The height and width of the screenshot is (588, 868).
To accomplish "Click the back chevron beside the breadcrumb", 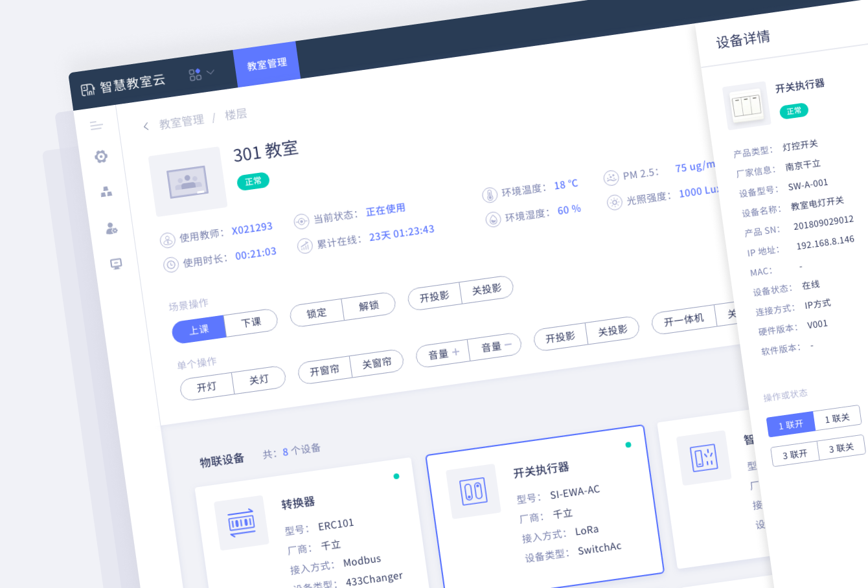I will point(146,126).
